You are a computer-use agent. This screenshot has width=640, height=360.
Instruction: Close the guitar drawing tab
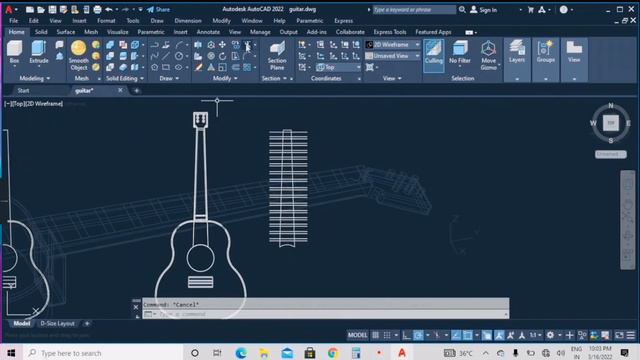(120, 90)
